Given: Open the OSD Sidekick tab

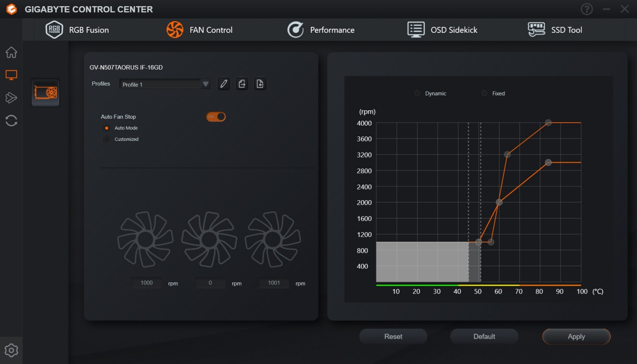Looking at the screenshot, I should [442, 30].
